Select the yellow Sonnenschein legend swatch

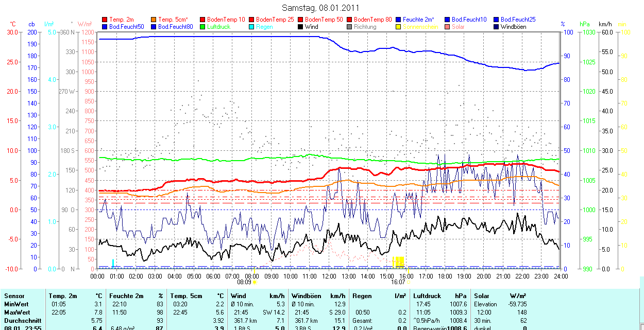(x=399, y=27)
